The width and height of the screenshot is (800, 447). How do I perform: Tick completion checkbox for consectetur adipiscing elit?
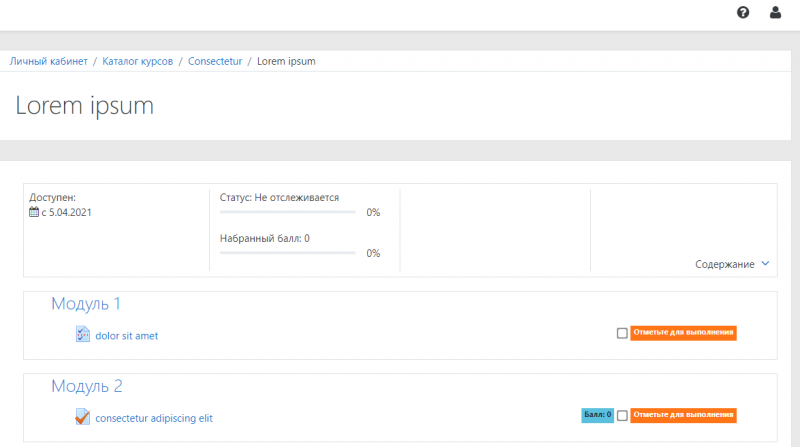point(622,415)
